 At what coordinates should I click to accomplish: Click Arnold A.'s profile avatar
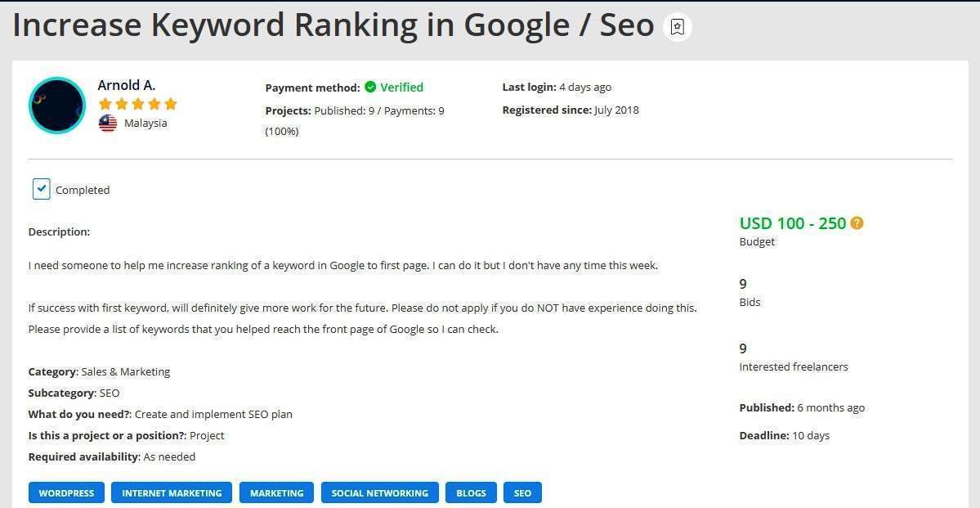57,106
